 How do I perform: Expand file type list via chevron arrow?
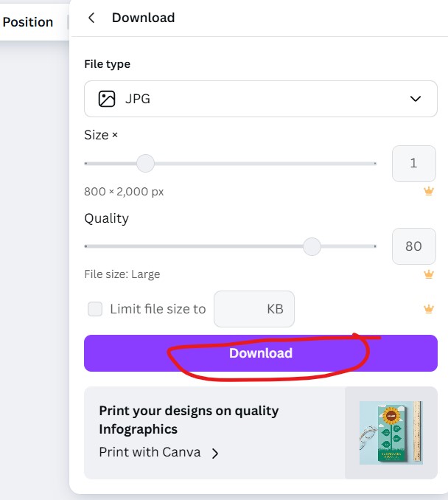click(416, 99)
